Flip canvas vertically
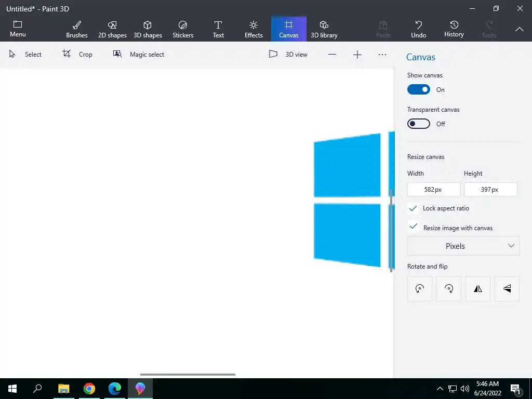The width and height of the screenshot is (532, 399). [507, 289]
